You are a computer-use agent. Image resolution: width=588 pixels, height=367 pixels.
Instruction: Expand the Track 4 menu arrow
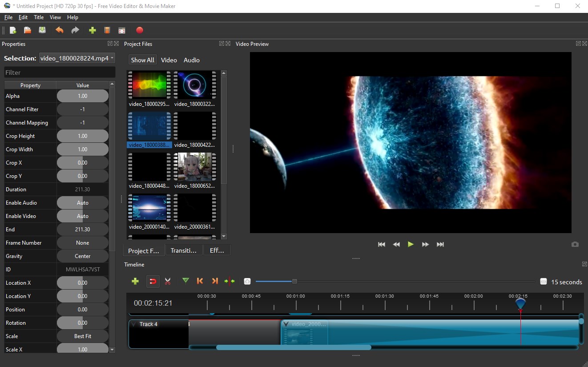134,324
